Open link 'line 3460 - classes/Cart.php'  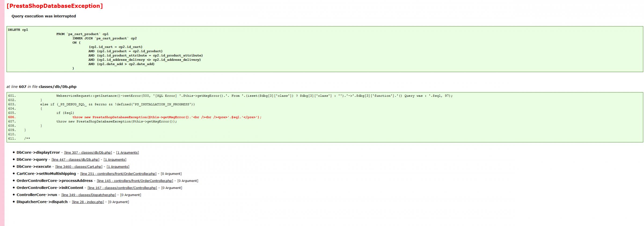[x=79, y=167]
